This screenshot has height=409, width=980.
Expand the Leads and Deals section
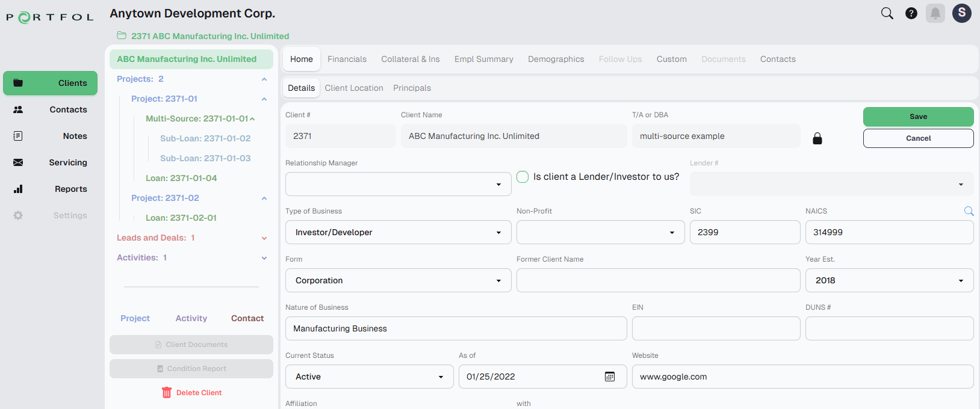[264, 238]
